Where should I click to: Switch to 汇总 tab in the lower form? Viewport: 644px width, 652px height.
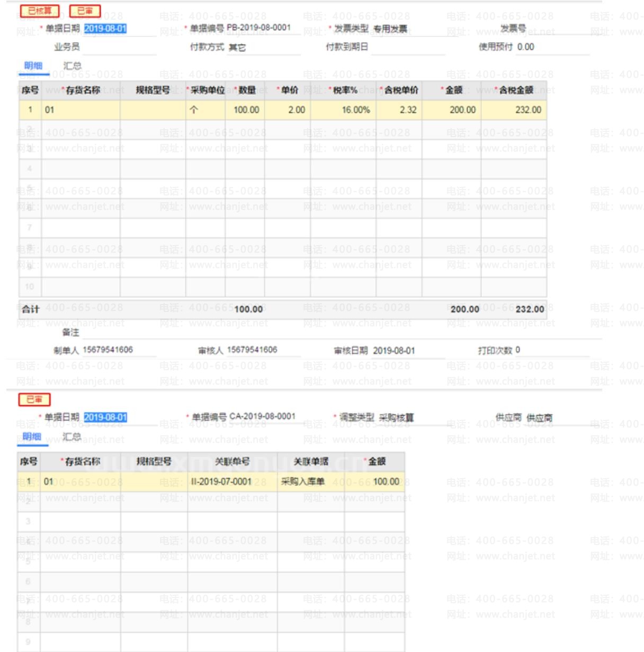[x=71, y=437]
